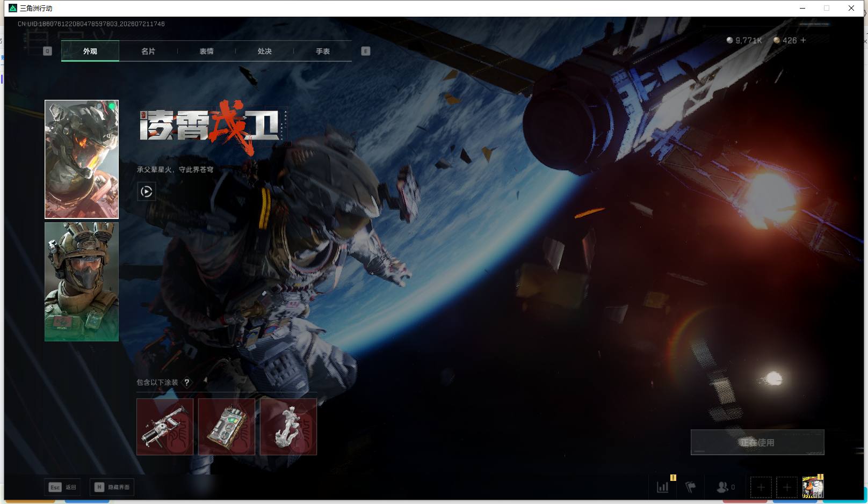
Task: Switch to next tab with the E key icon
Action: pos(366,51)
